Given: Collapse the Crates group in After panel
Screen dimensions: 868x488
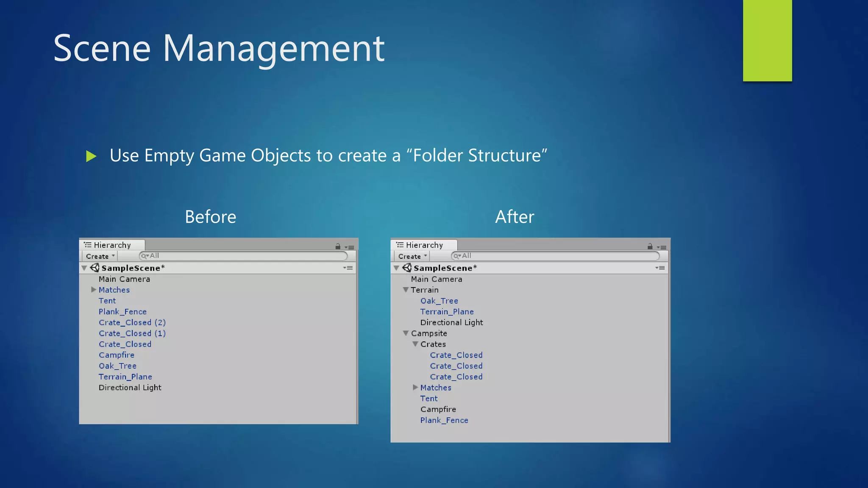Looking at the screenshot, I should 415,344.
